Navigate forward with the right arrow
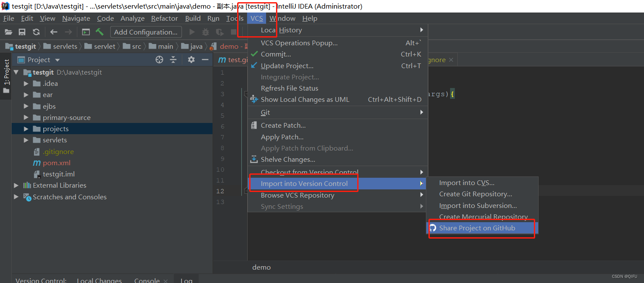 pyautogui.click(x=68, y=32)
